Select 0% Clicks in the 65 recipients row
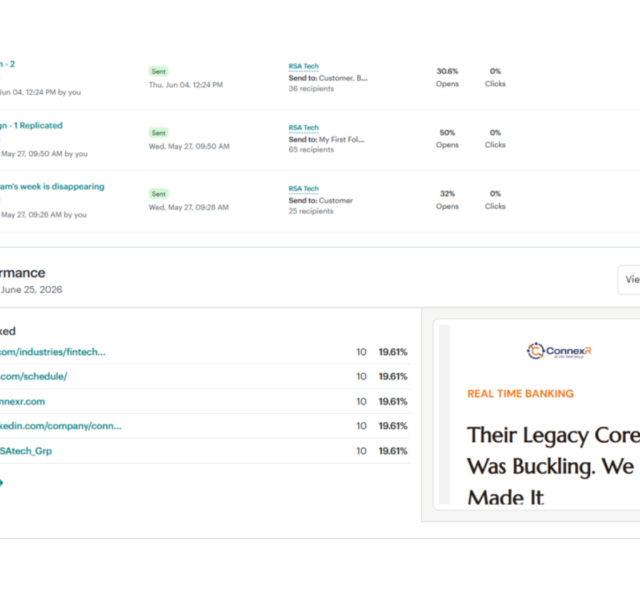Viewport: 640px width, 600px height. [x=495, y=133]
